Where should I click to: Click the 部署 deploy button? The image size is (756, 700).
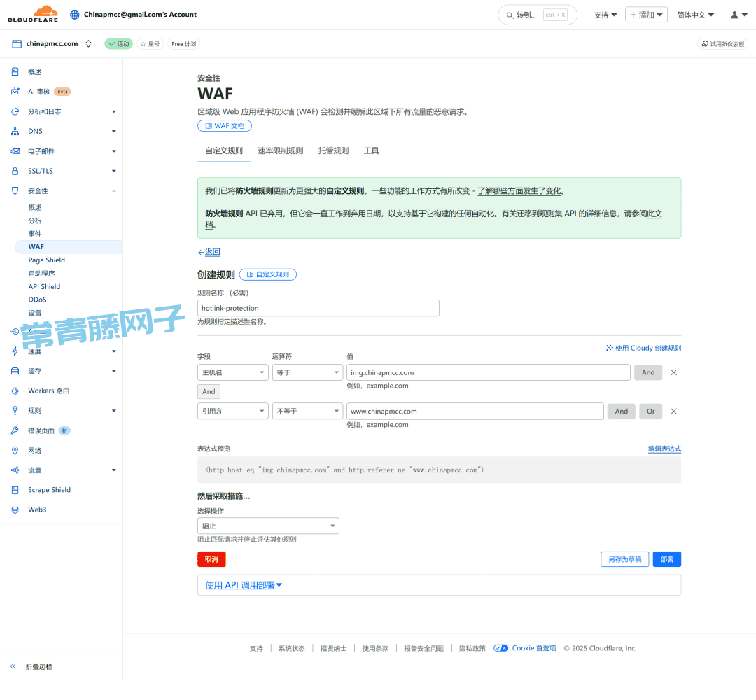(x=667, y=560)
